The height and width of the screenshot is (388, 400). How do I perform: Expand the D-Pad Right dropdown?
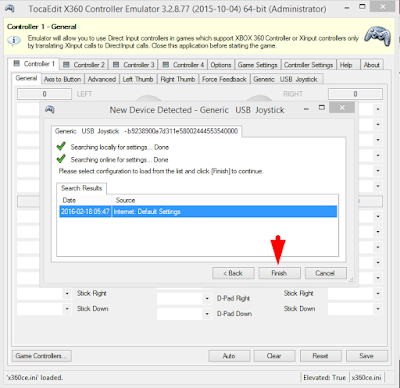207,299
